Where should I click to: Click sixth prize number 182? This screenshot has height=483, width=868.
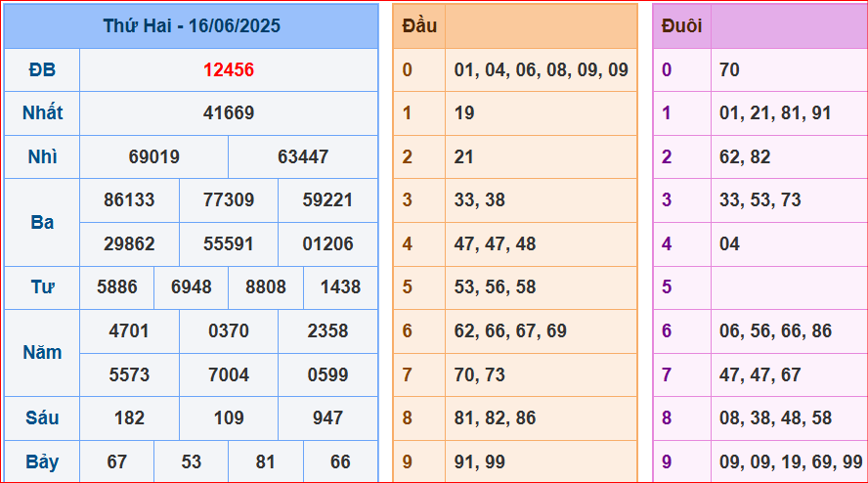point(129,417)
